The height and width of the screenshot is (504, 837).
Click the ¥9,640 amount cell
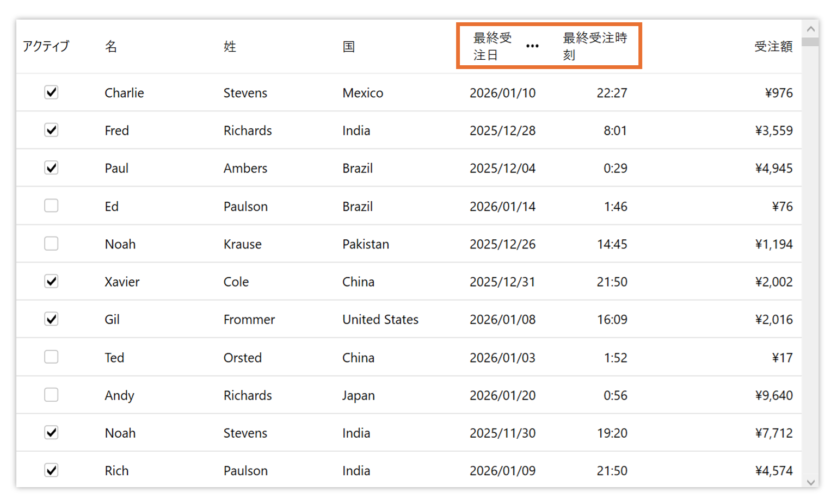pos(773,395)
